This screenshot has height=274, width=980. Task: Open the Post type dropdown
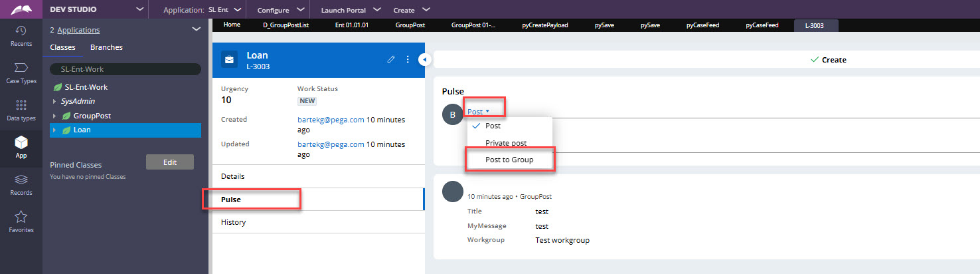478,112
